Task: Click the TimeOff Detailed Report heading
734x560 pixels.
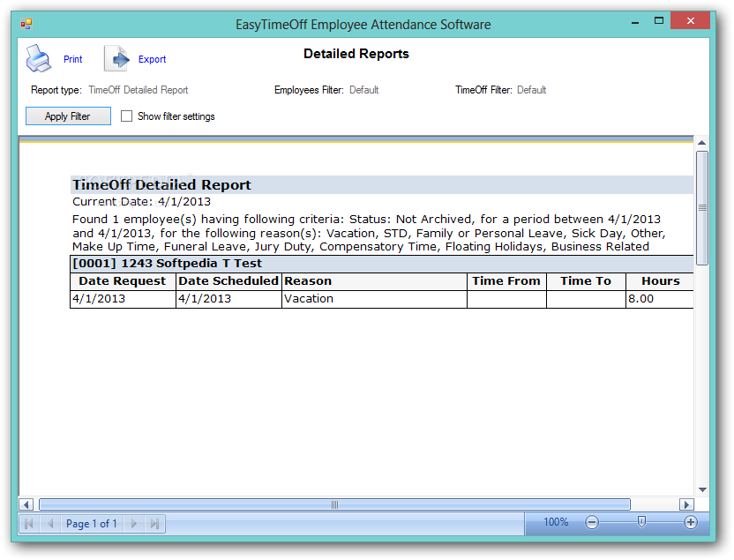Action: coord(161,185)
